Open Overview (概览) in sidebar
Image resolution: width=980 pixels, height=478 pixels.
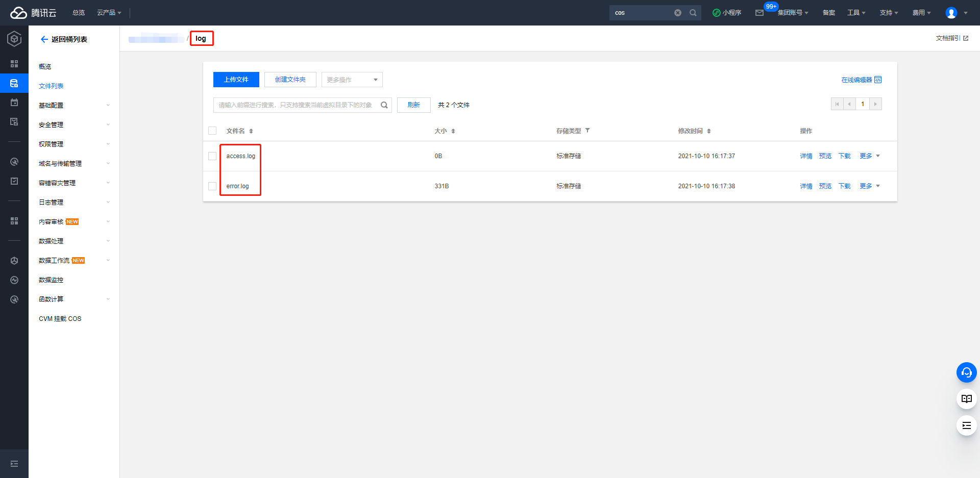45,67
